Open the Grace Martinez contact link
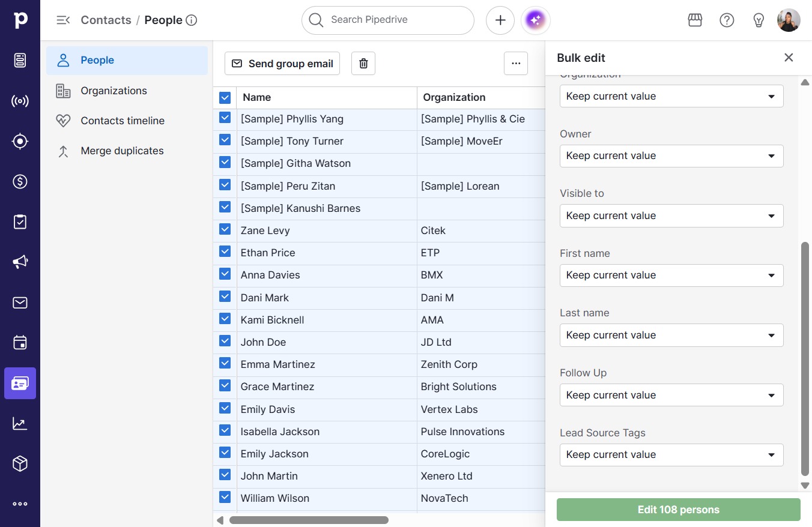Screen dimensions: 812x527 coord(277,387)
